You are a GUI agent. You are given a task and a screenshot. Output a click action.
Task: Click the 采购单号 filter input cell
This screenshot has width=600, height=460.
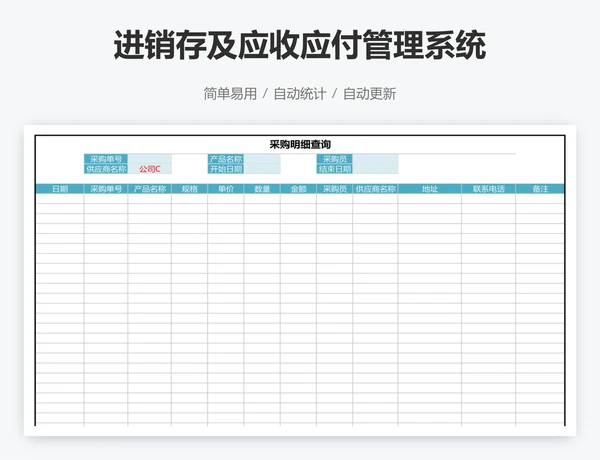[x=149, y=159]
